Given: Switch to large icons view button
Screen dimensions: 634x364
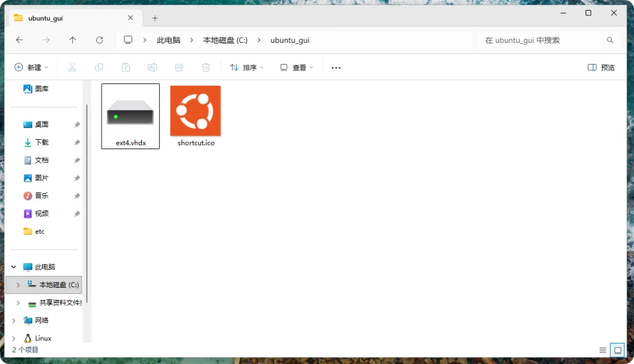Looking at the screenshot, I should tap(618, 350).
